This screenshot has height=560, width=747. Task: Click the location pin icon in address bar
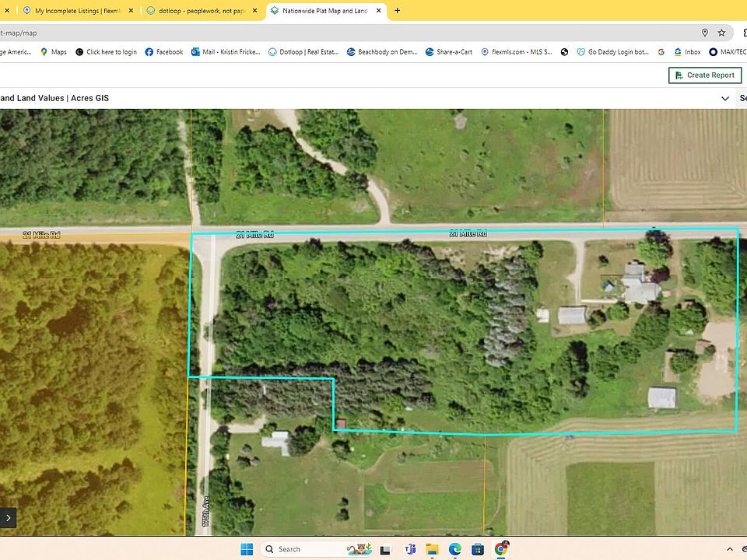705,33
